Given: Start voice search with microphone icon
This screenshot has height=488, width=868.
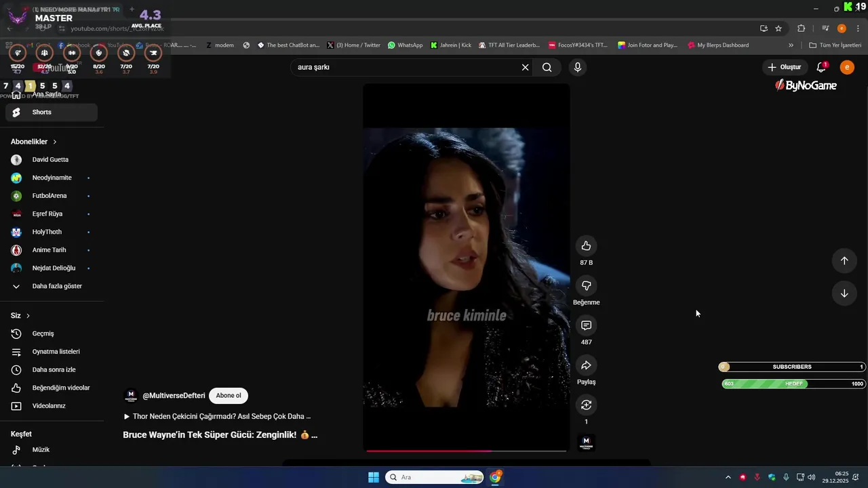Looking at the screenshot, I should click(577, 67).
